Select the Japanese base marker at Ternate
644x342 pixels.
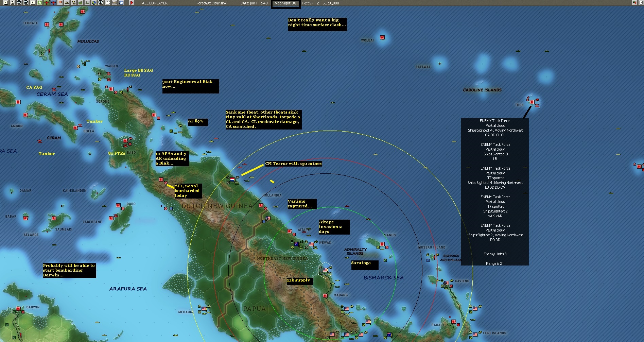47,24
